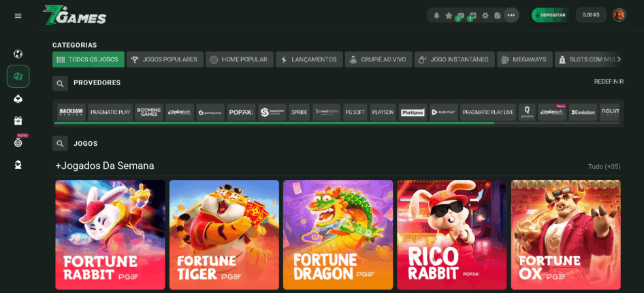The height and width of the screenshot is (293, 644).
Task: Open the document icon in the header
Action: point(498,16)
